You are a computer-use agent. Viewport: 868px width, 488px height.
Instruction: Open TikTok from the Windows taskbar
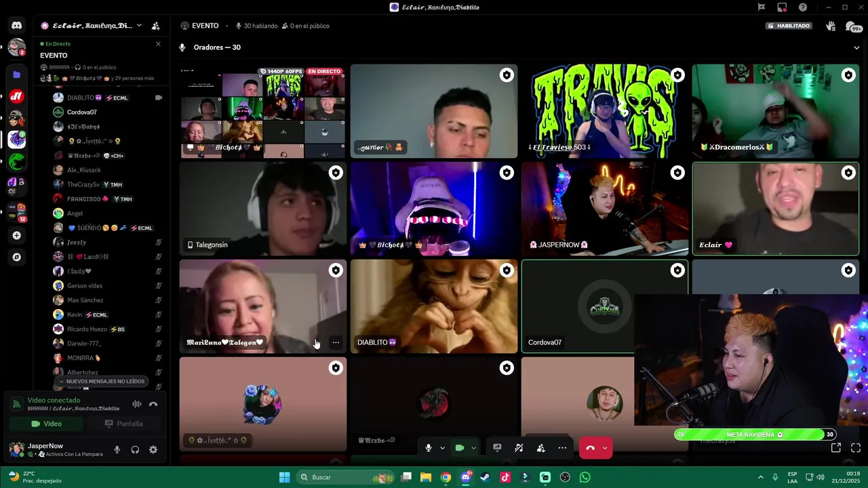[505, 477]
